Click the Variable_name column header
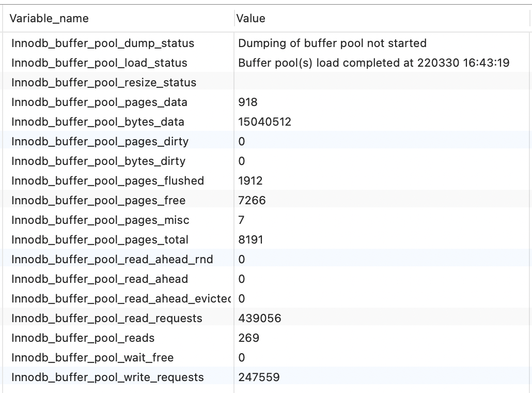Screen dimensions: 532x393 (x=49, y=19)
